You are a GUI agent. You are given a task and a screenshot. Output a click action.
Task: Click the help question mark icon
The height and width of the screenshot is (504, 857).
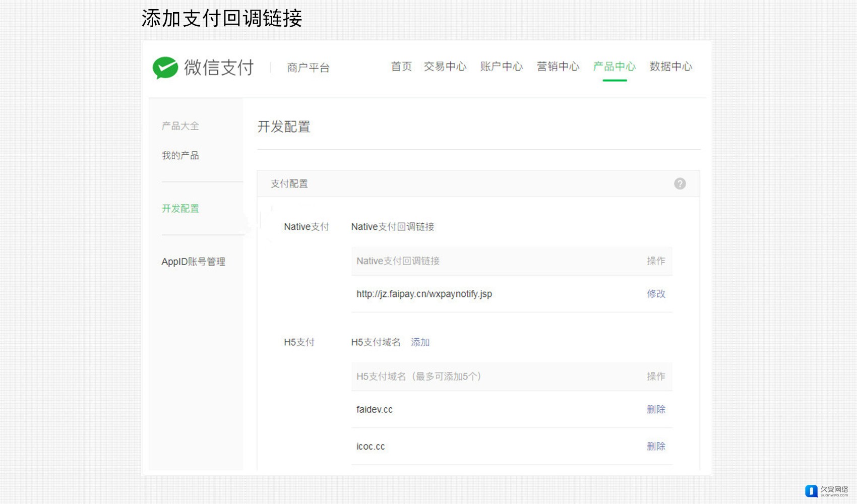(x=680, y=184)
